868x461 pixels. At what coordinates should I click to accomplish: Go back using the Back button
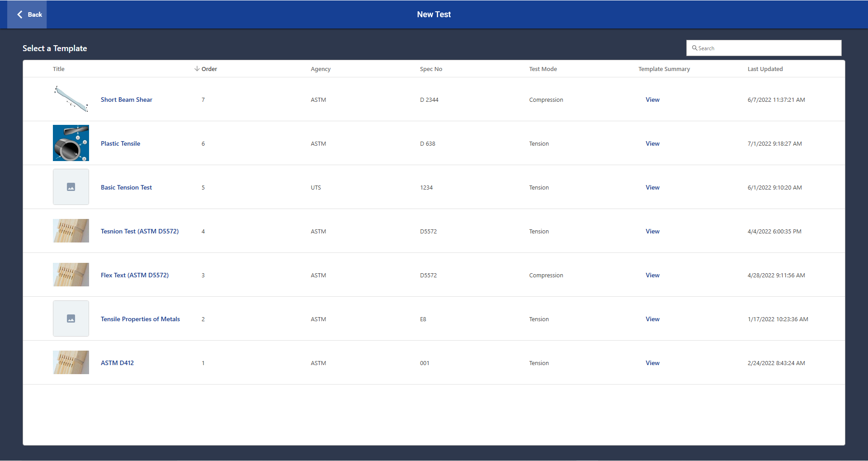tap(27, 14)
